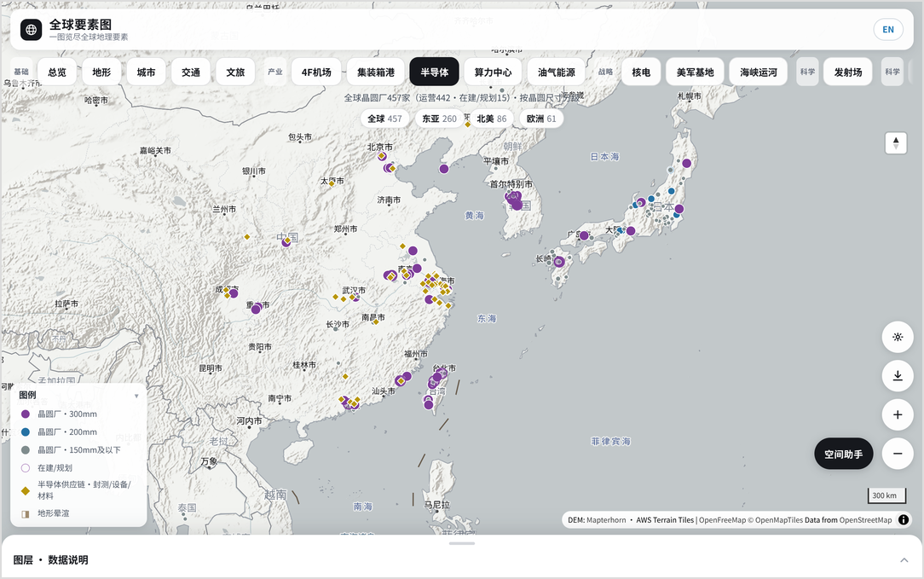Screen dimensions: 924x579
Task: Open the 空间助手 spatial assistant
Action: point(843,454)
